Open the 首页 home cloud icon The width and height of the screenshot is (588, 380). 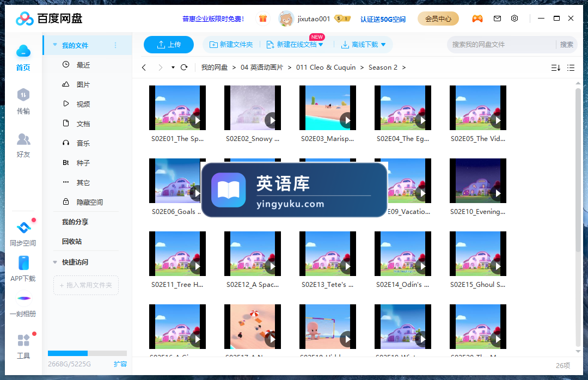pyautogui.click(x=23, y=51)
